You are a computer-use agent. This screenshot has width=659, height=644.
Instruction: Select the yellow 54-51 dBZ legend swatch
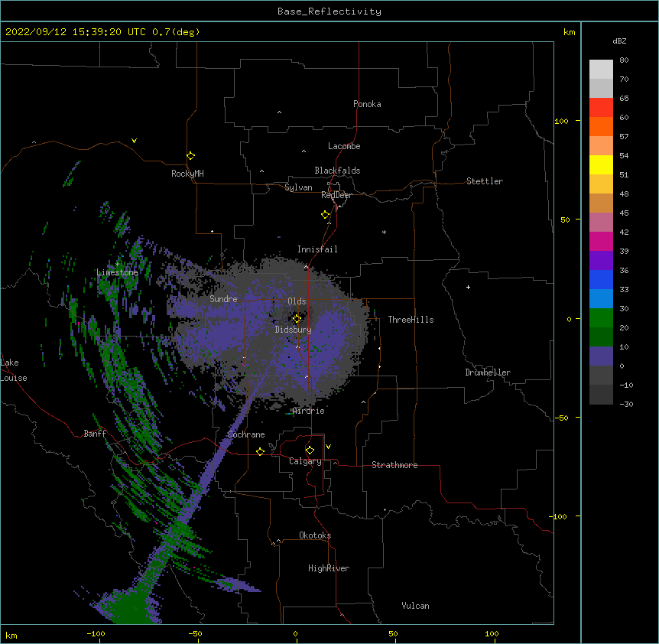601,164
